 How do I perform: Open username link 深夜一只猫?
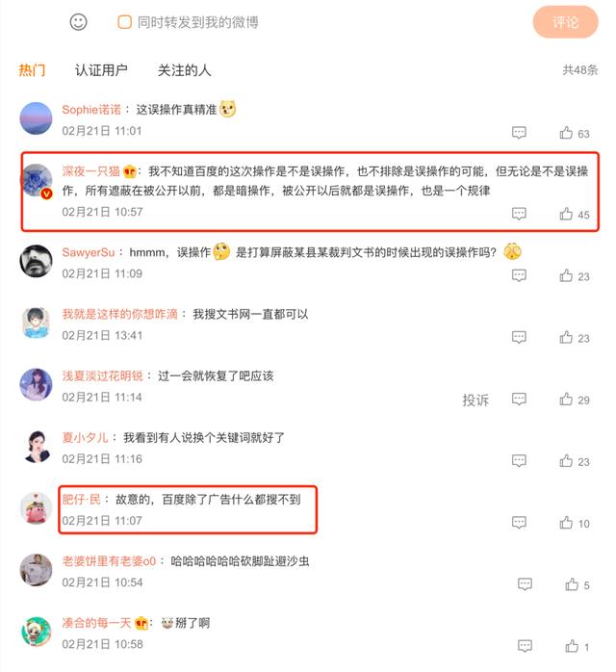(90, 171)
